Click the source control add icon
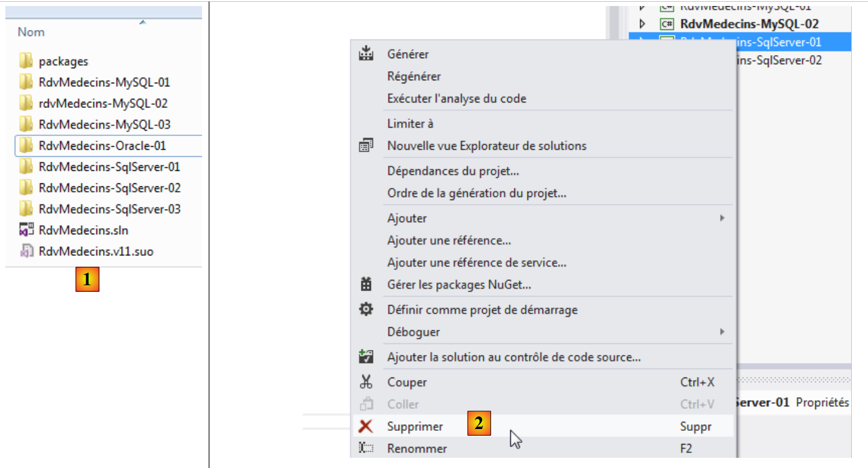This screenshot has height=468, width=868. pos(366,358)
